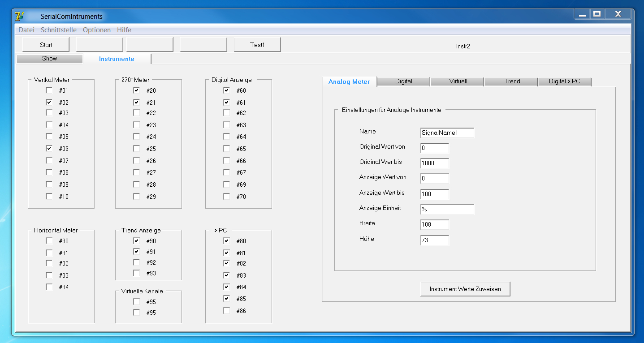Viewport: 644px width, 343px height.
Task: Check the > PC checkbox #86
Action: [x=227, y=311]
